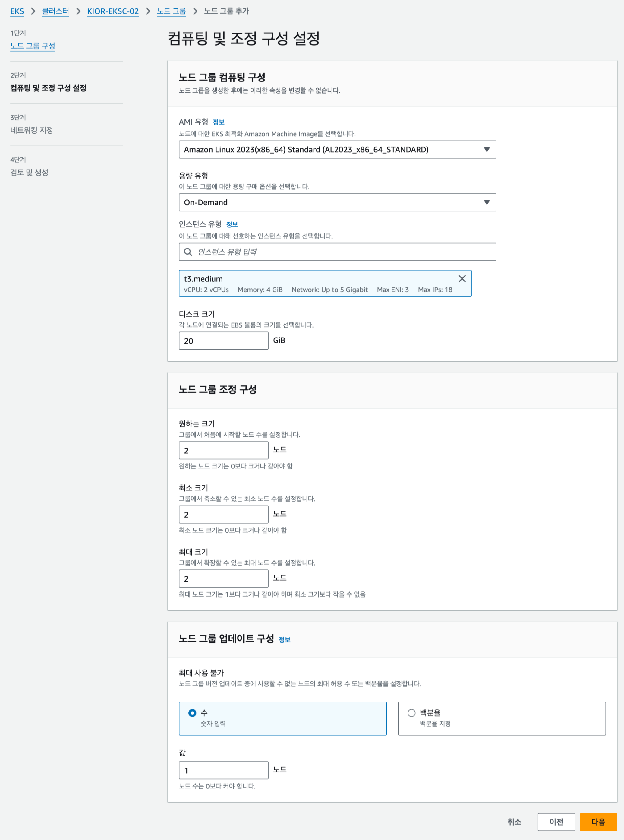This screenshot has width=624, height=840.
Task: Open the Amazon Linux 2023 AMI dropdown
Action: 337,150
